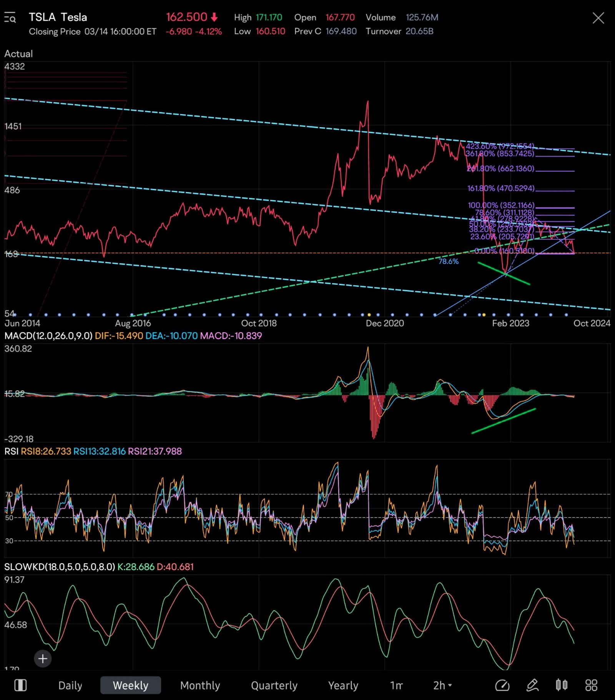Select the pencil drawing tool
Viewport: 615px width, 700px height.
point(532,685)
